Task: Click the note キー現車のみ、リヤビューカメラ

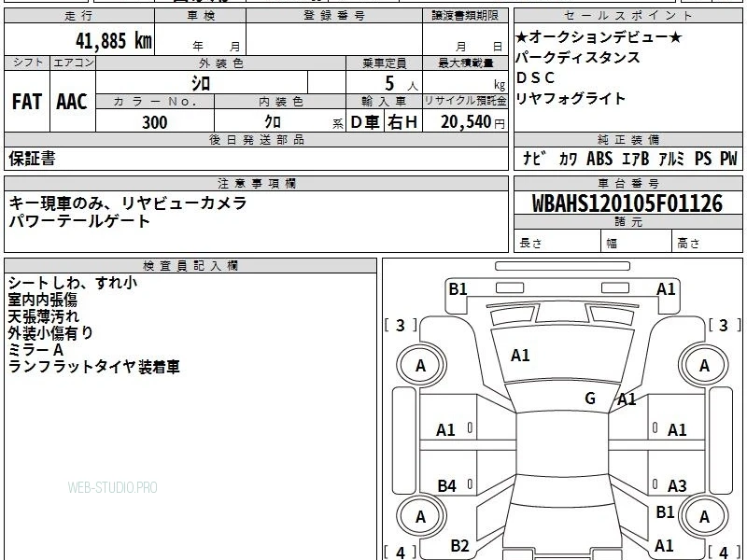Action: (x=128, y=203)
